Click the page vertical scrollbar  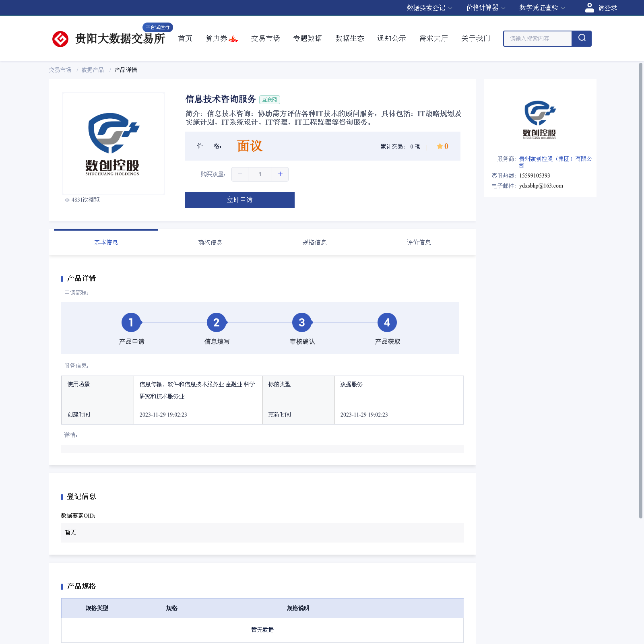coord(641,290)
